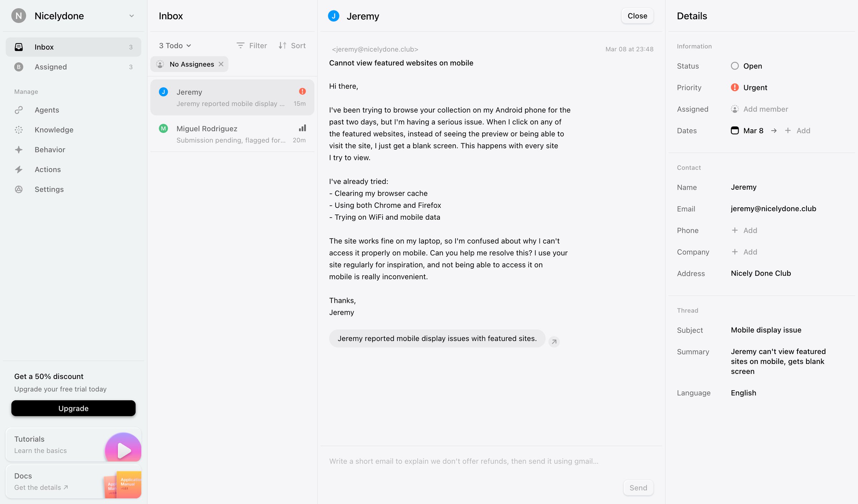Click the No Assignees chip label
Viewport: 858px width, 504px height.
coord(192,64)
